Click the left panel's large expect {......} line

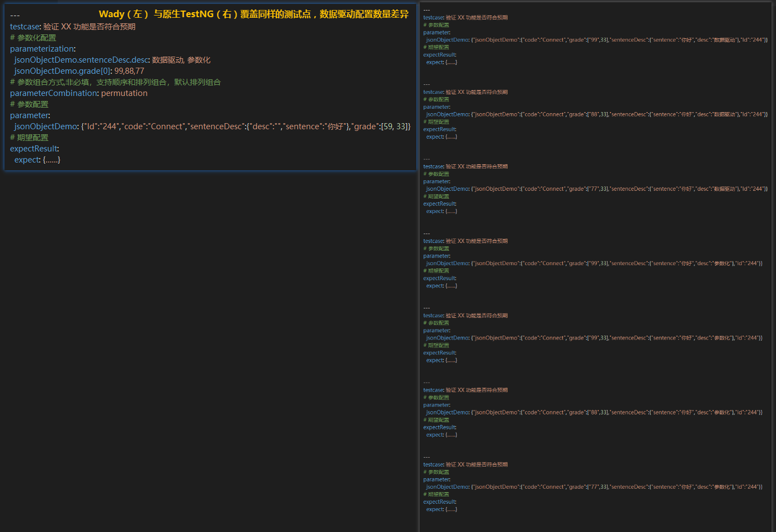pyautogui.click(x=37, y=160)
